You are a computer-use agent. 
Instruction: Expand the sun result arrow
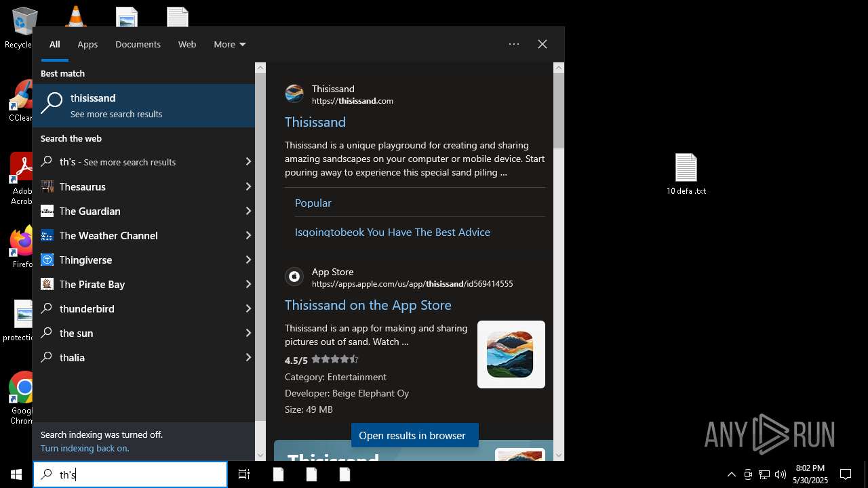click(248, 333)
